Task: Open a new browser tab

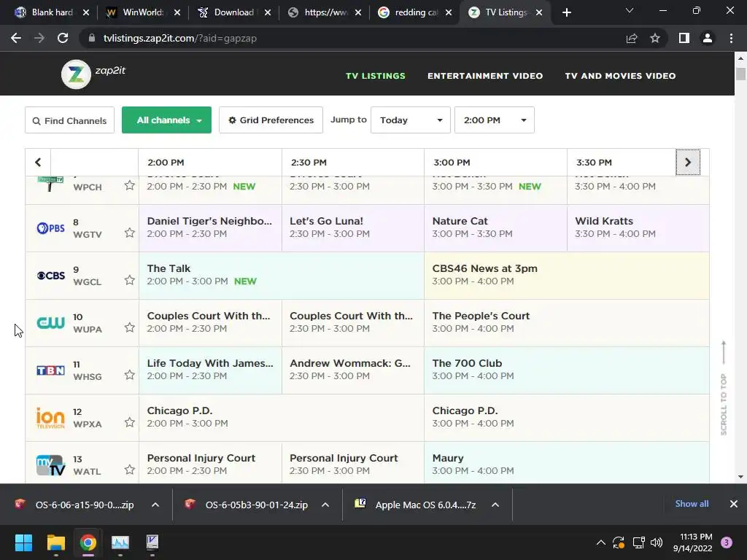Action: 566,13
